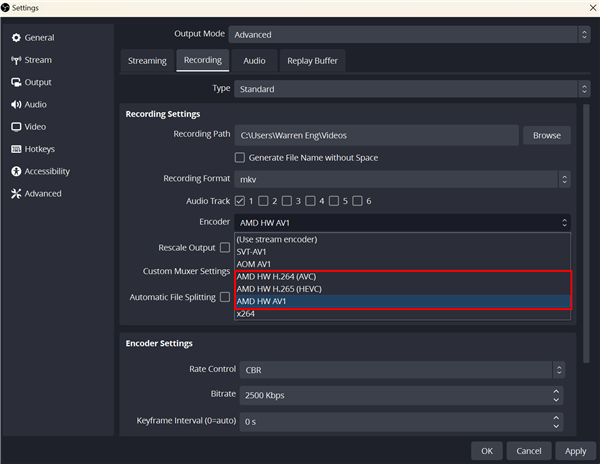Select the Accessibility section icon
This screenshot has width=600, height=464.
(x=16, y=171)
